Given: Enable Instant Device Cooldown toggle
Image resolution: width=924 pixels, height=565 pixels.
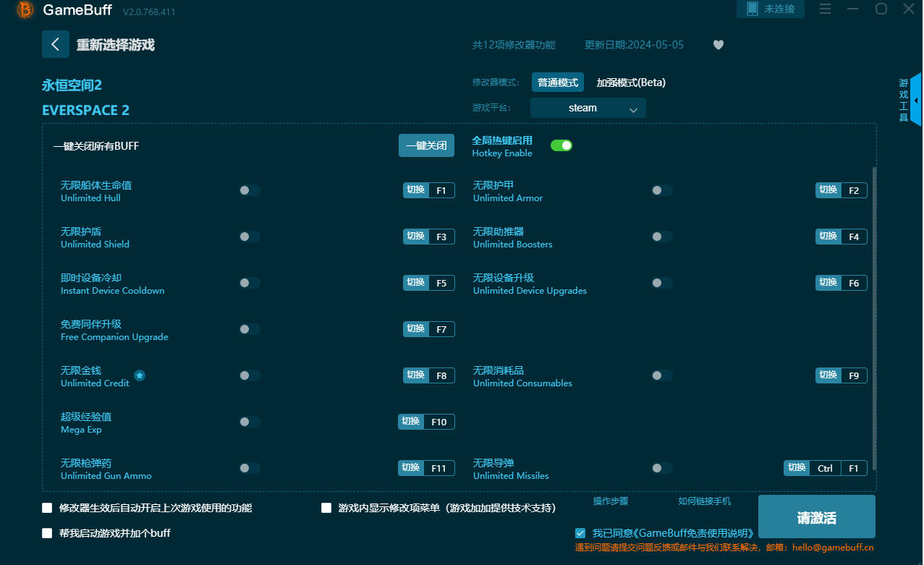Looking at the screenshot, I should (x=250, y=283).
